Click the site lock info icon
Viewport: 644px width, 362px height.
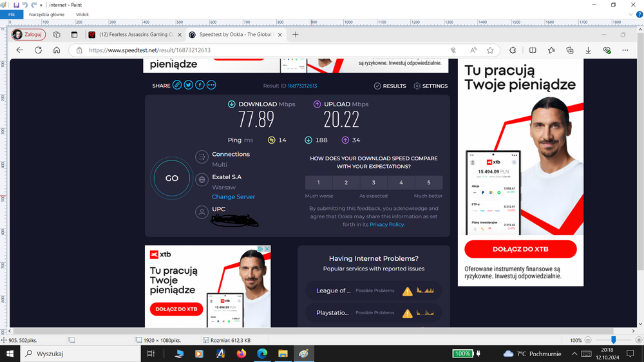(x=79, y=50)
